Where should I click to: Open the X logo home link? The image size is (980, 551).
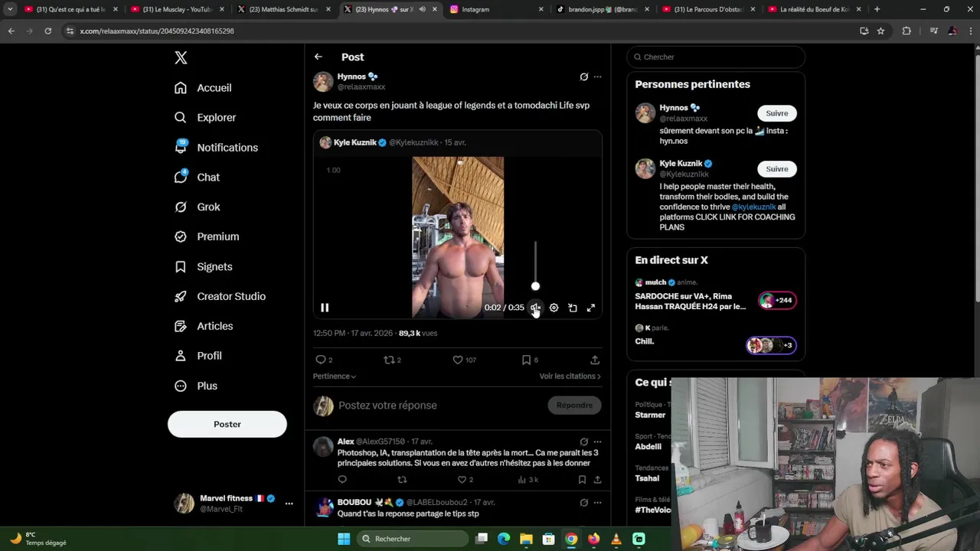point(181,57)
